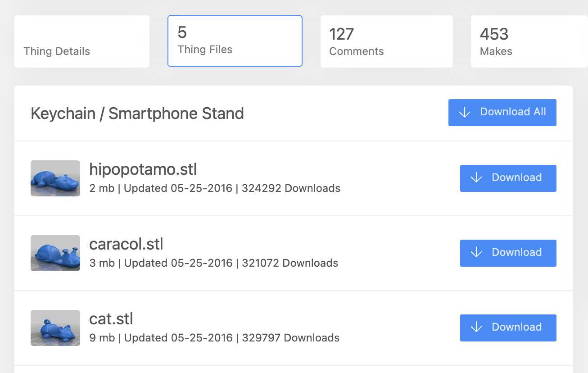588x373 pixels.
Task: Click the hipopotamo.stl file details line
Action: [215, 188]
